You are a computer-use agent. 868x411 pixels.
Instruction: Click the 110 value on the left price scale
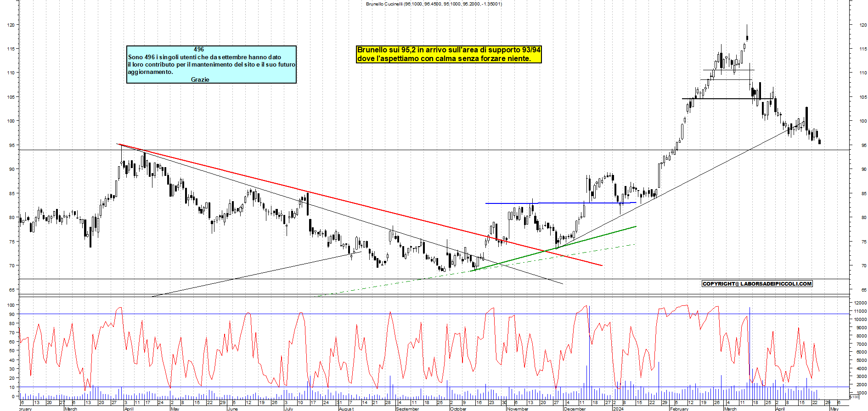click(x=11, y=73)
